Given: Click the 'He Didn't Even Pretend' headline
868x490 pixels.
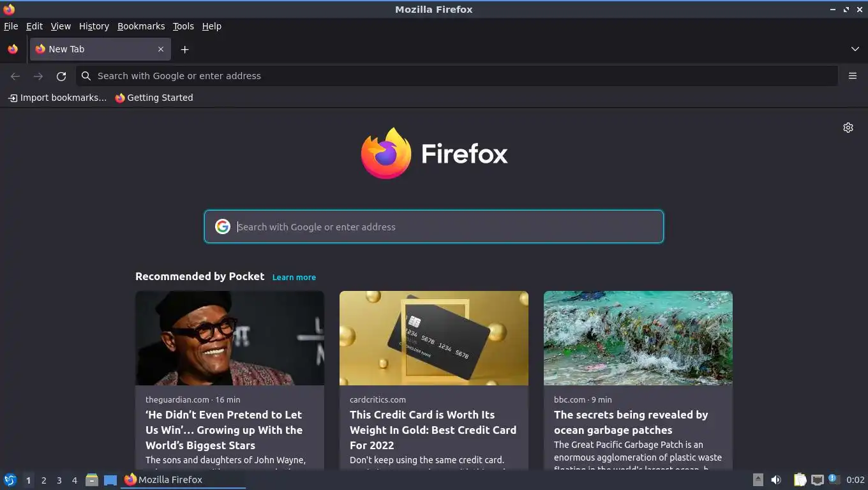Looking at the screenshot, I should pos(224,430).
